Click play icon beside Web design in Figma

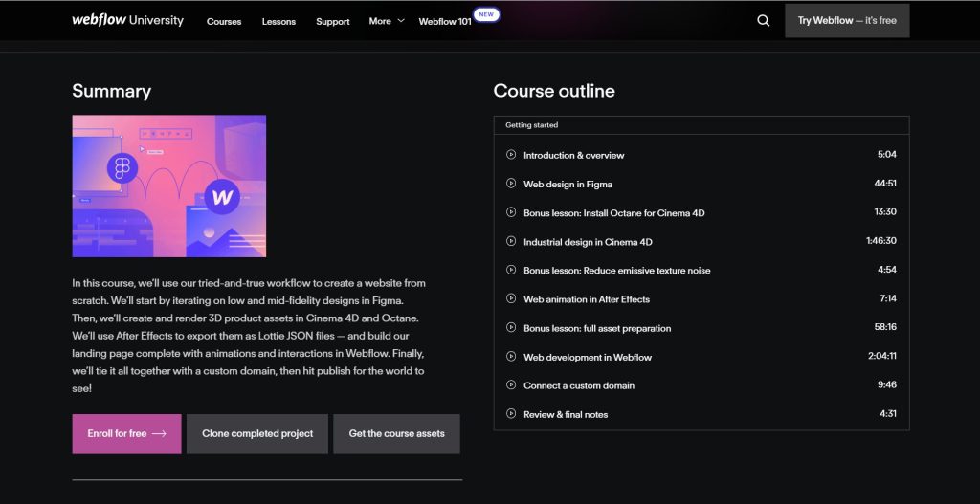point(511,183)
